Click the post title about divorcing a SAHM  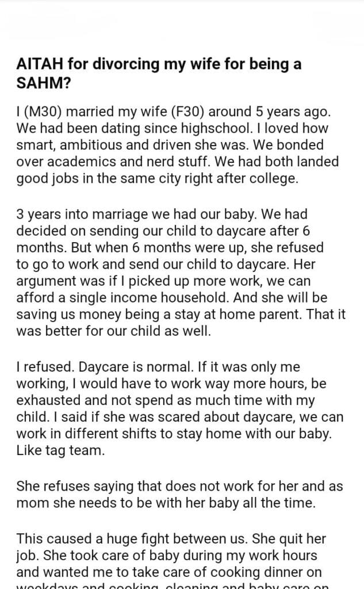(159, 72)
